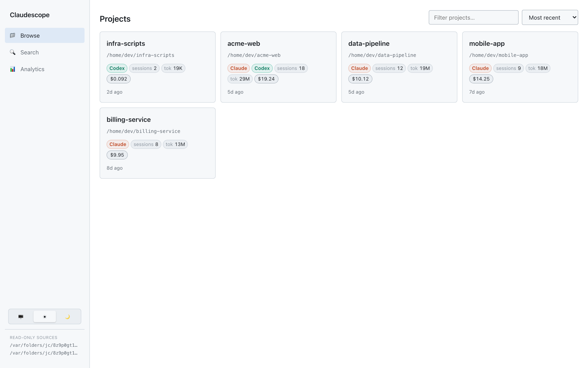Switch to system theme monitor icon
Viewport: 588px width, 368px height.
pyautogui.click(x=21, y=316)
